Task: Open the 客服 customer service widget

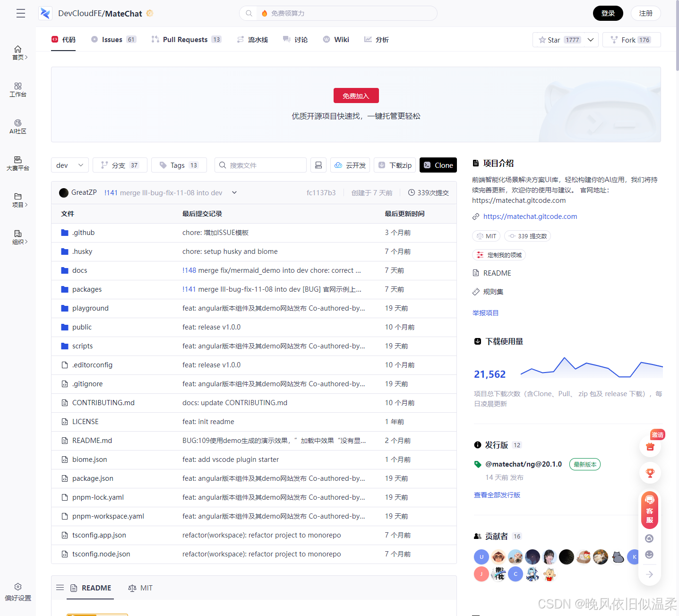Action: pos(650,510)
